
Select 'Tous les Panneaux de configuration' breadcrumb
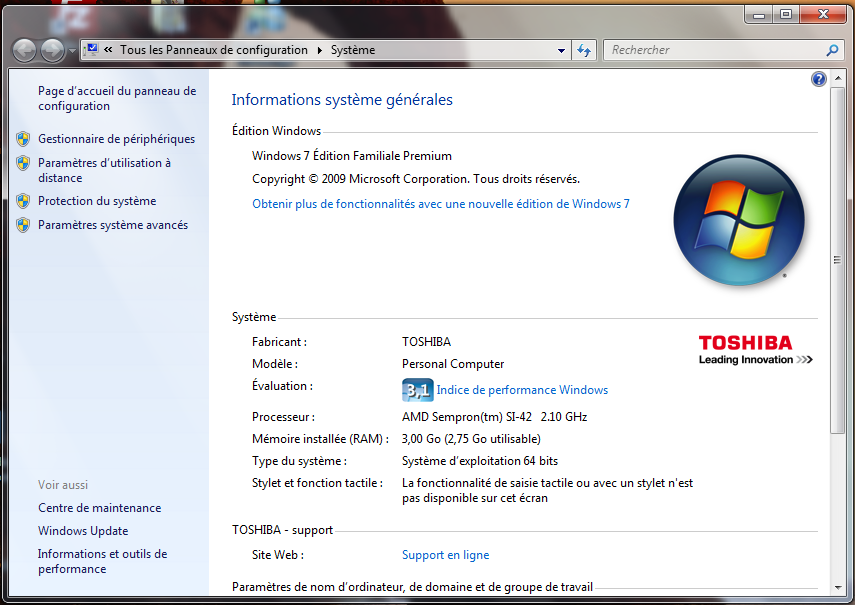[x=214, y=50]
